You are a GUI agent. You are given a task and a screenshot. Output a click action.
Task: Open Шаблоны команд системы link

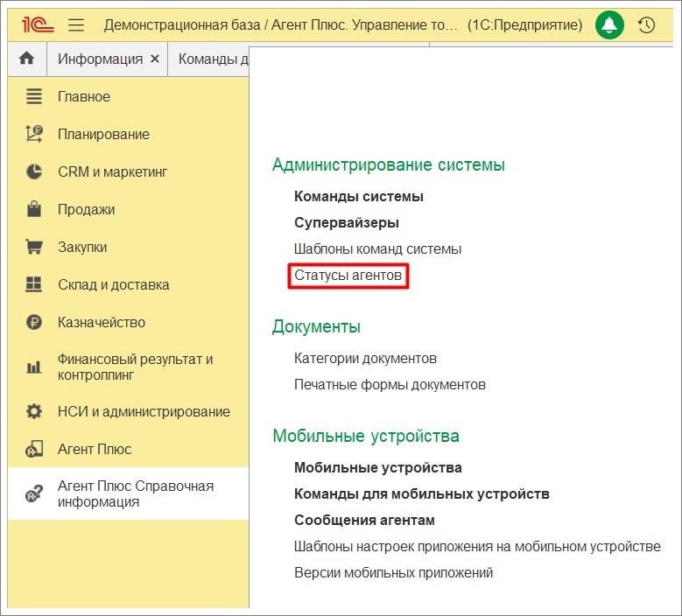377,248
